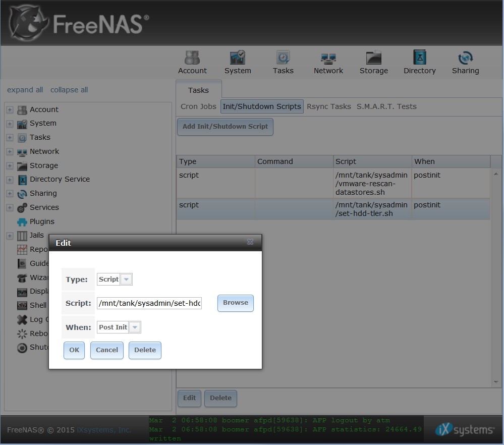
Task: Click Edit button below the table
Action: (x=189, y=399)
